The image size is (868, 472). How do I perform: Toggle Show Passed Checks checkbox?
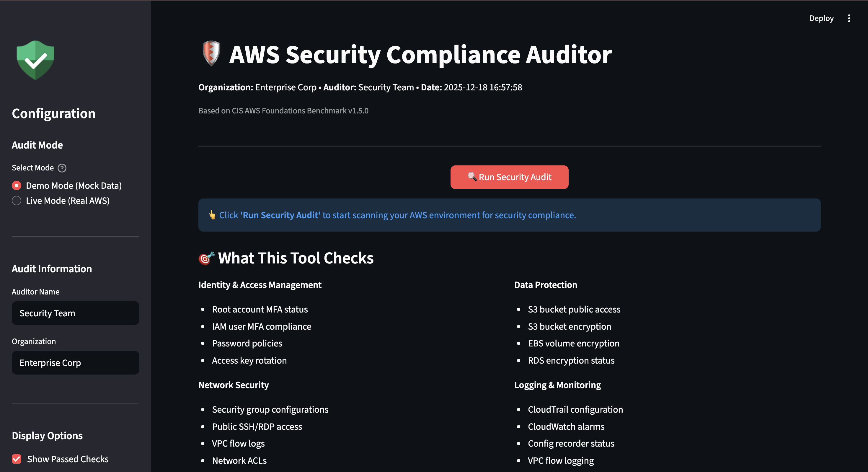17,459
